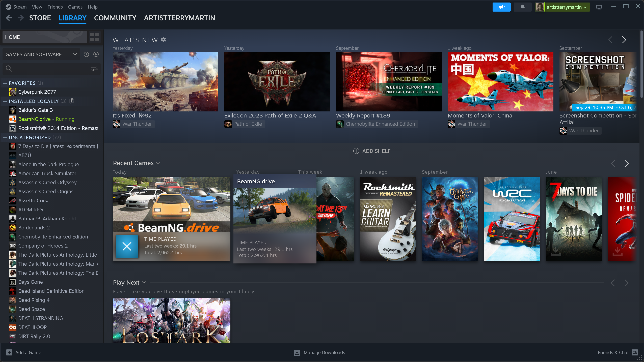Open the Rocksmith Remastered cover
The image size is (644, 362).
coord(388,219)
